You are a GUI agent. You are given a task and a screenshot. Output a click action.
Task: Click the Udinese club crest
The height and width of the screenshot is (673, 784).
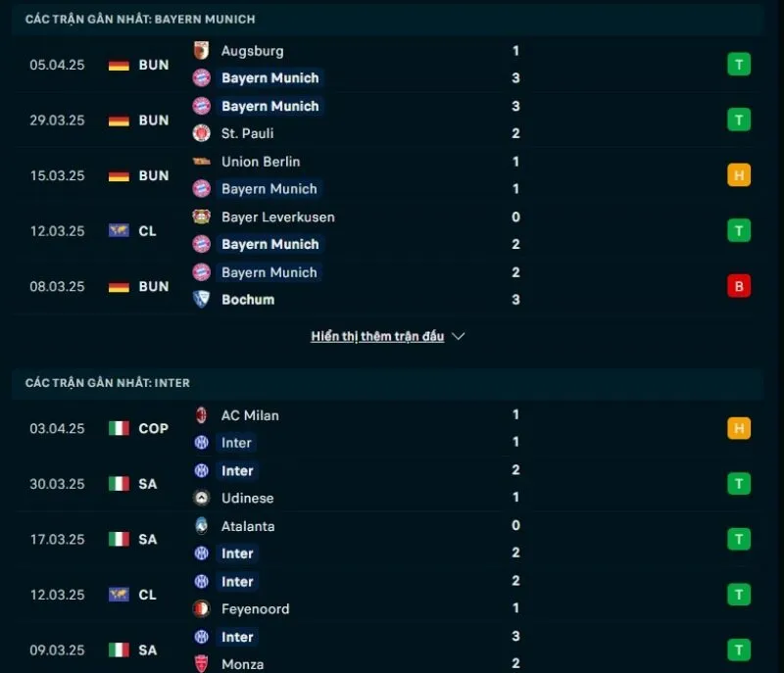click(x=202, y=498)
